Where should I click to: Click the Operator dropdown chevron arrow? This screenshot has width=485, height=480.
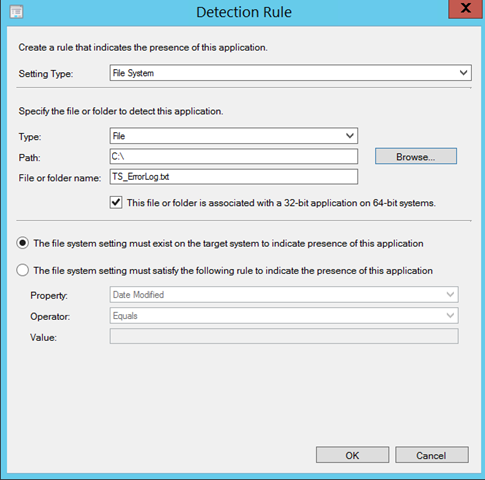(450, 316)
